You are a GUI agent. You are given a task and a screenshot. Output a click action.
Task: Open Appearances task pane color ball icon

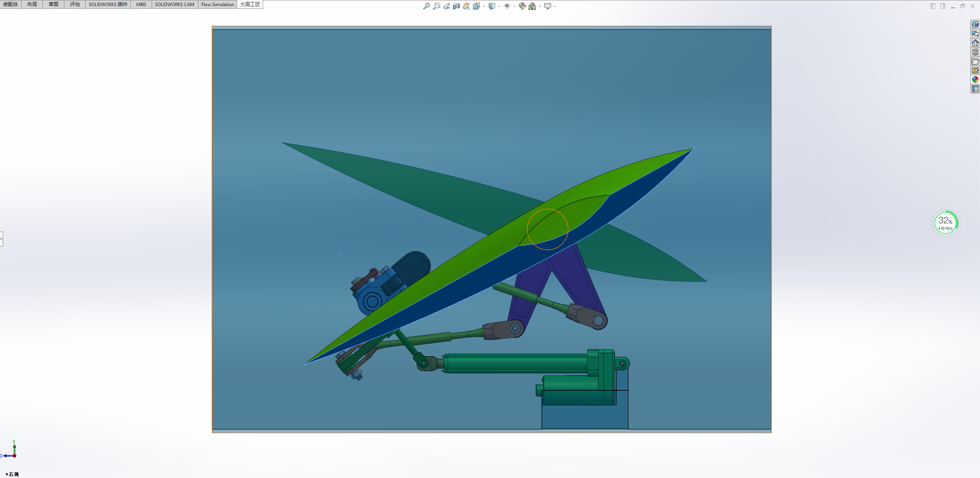click(975, 80)
